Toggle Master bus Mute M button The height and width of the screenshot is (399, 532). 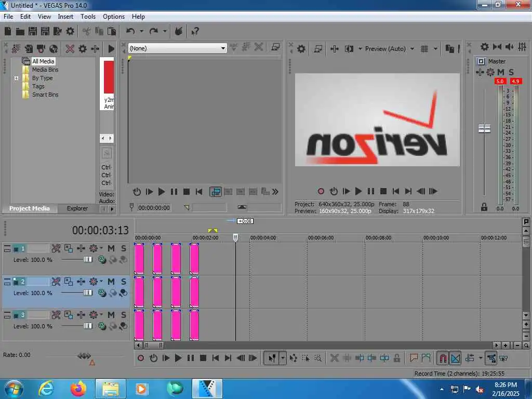tap(501, 72)
